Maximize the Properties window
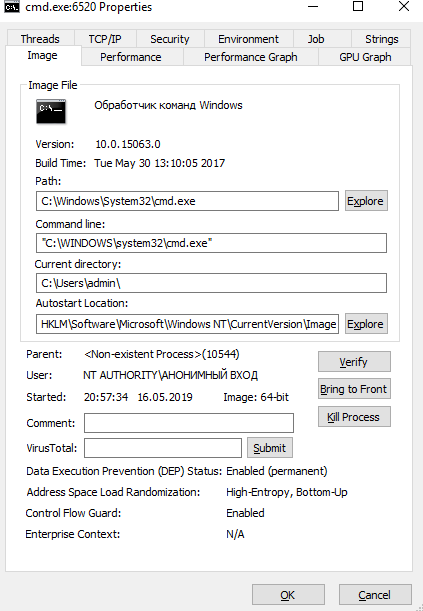This screenshot has width=423, height=611. point(358,6)
